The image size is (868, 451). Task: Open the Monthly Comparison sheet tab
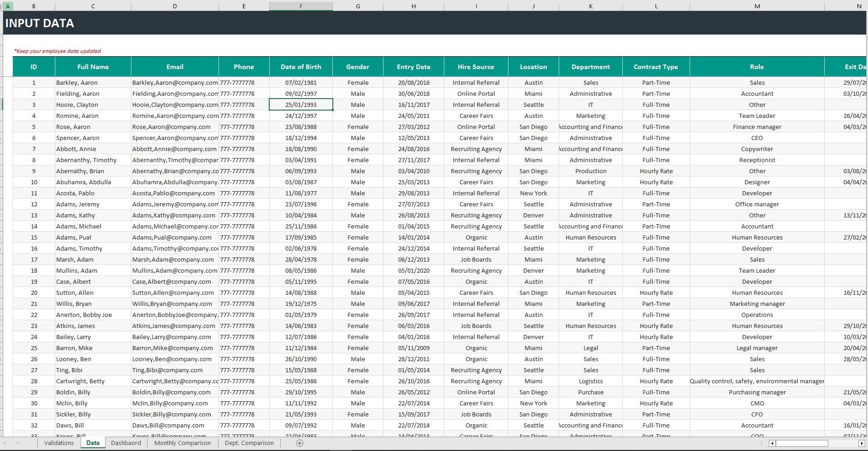point(183,443)
